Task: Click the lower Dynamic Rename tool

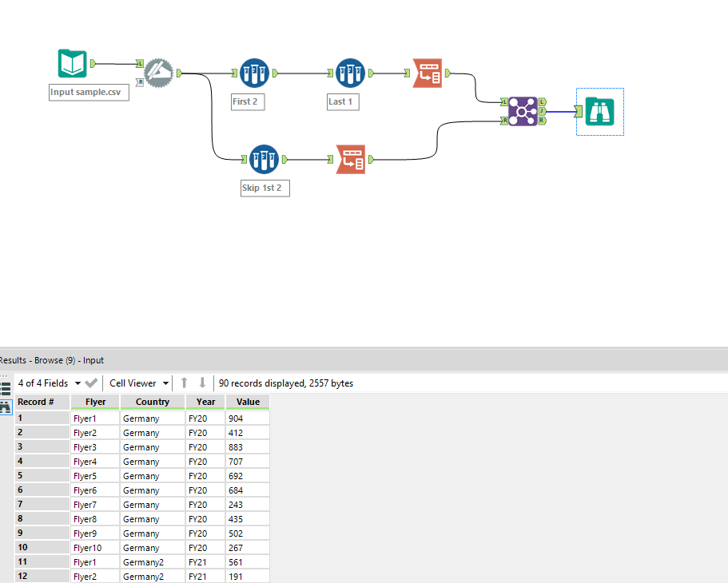Action: pos(351,159)
